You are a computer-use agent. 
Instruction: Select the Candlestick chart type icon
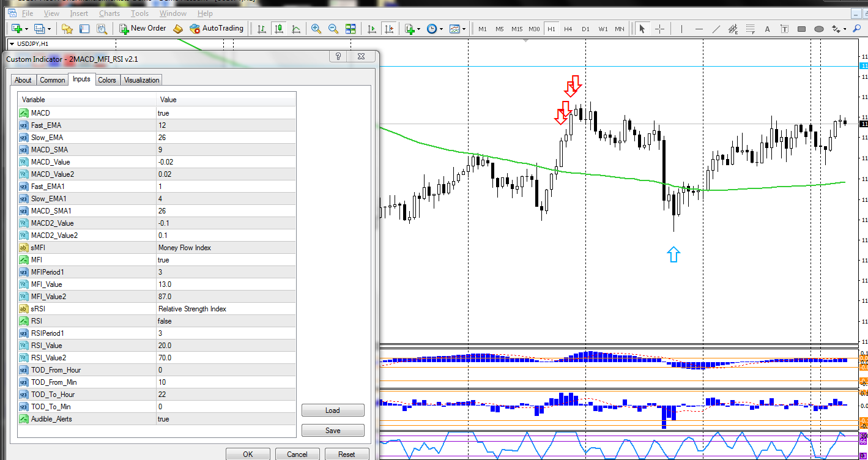279,29
